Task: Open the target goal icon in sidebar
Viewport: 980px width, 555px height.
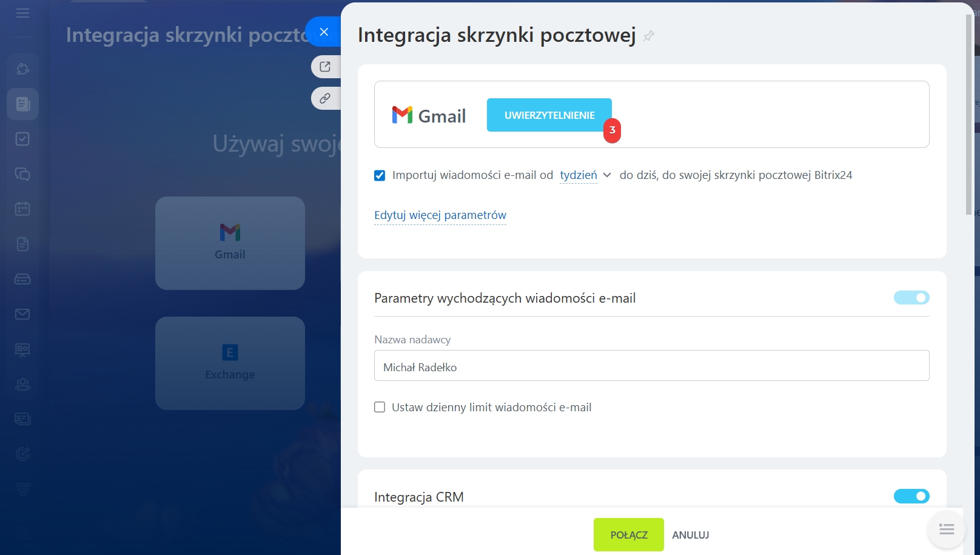Action: 22,454
